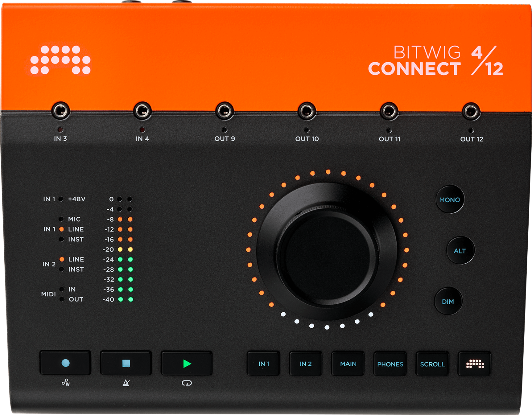Click the metronome icon below stop
This screenshot has width=532, height=415.
(126, 383)
